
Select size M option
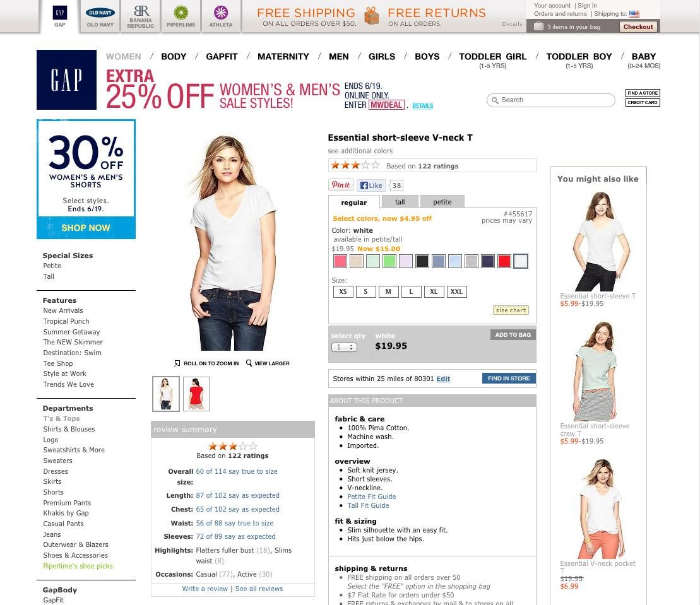point(388,292)
